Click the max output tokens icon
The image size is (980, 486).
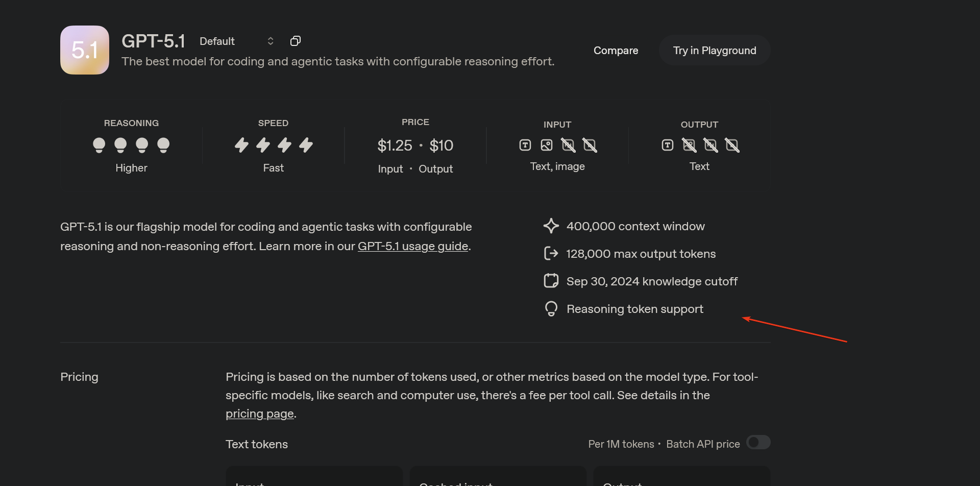[x=551, y=253]
